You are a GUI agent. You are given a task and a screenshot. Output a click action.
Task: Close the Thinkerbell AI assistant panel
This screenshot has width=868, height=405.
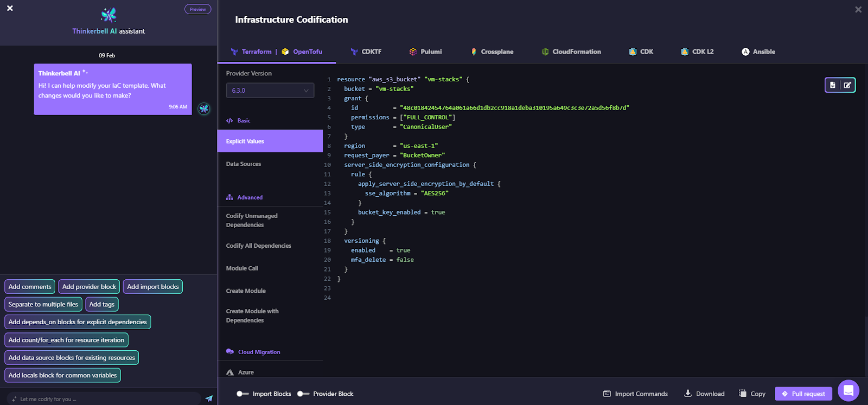click(x=10, y=8)
